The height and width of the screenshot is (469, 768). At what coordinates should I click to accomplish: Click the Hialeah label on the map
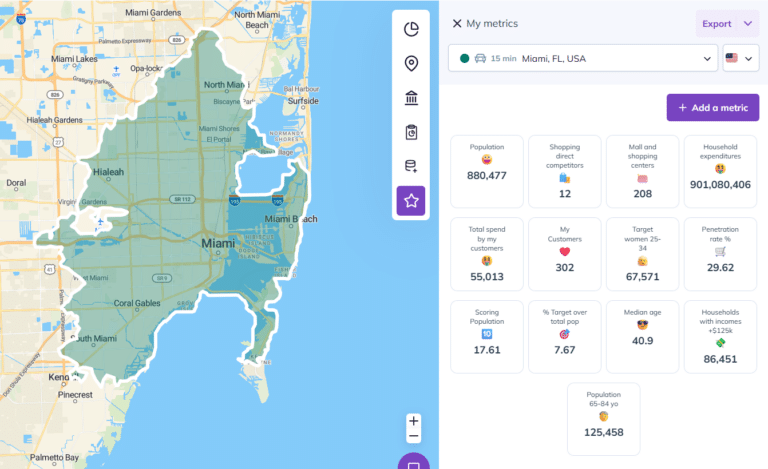pos(108,172)
